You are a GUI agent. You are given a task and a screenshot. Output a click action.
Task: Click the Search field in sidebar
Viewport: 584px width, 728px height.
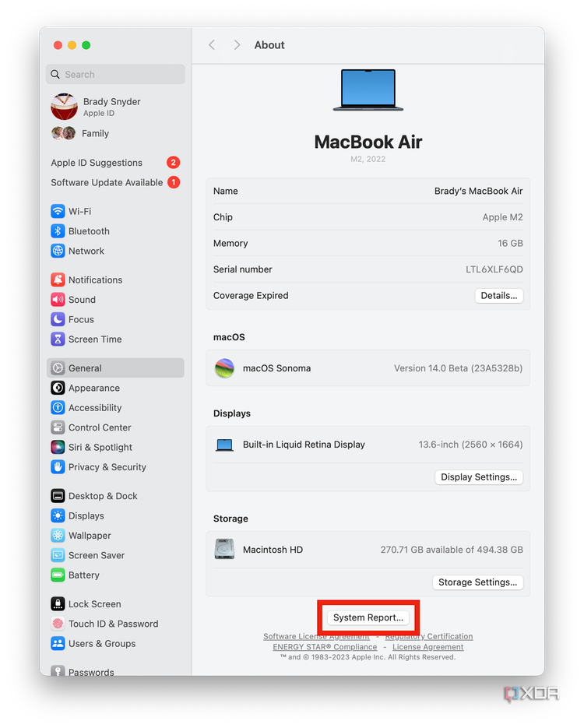click(x=115, y=74)
